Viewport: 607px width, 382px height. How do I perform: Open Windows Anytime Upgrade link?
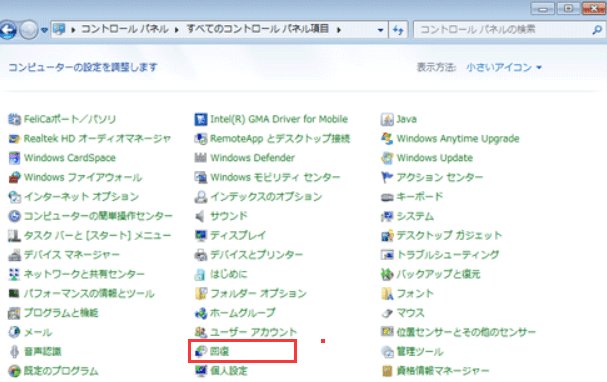(458, 139)
